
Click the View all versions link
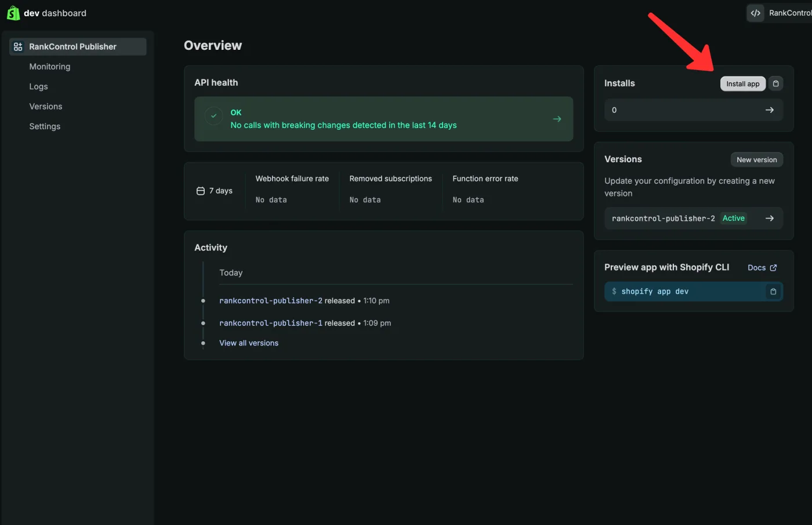click(x=249, y=343)
